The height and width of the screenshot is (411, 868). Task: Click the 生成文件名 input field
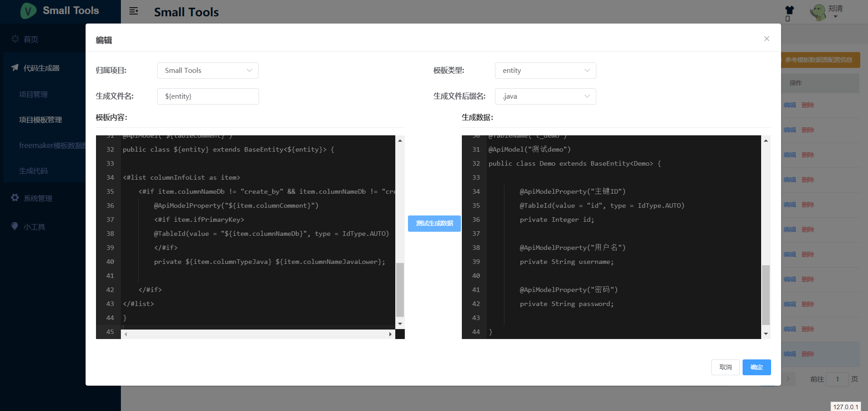(208, 96)
